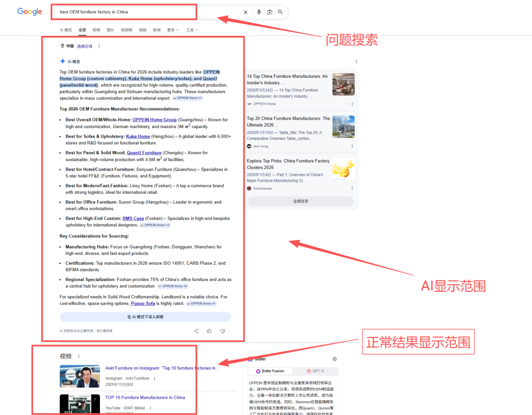Image resolution: width=532 pixels, height=415 pixels.
Task: Click thumbnail of 14 Top China Furniture article
Action: 343,84
